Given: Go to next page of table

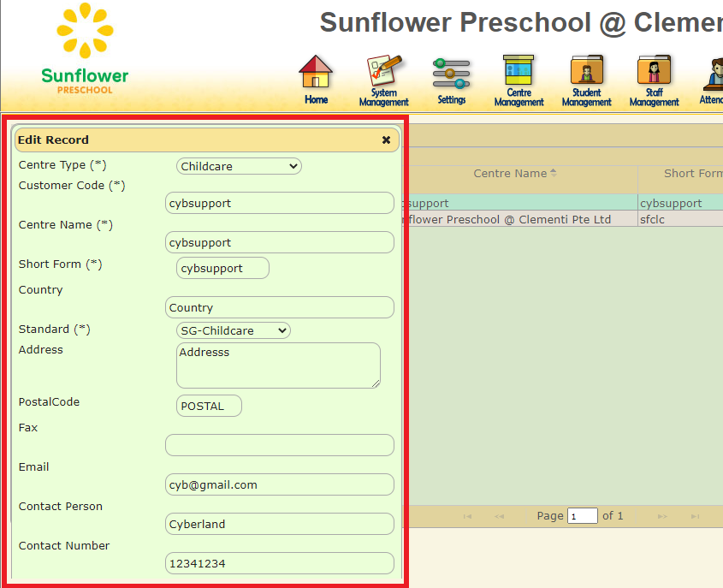Looking at the screenshot, I should coord(662,516).
